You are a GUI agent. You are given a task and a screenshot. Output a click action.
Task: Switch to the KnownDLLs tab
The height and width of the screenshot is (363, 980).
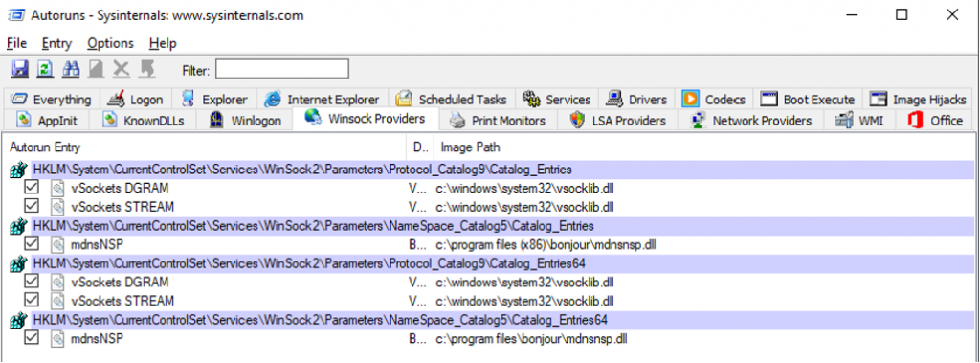tap(144, 120)
